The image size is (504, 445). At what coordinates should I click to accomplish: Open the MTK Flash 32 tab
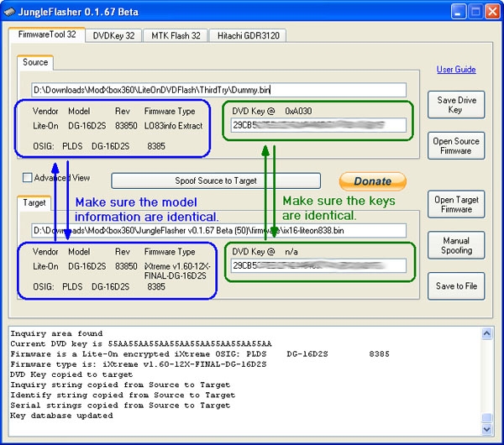(176, 35)
